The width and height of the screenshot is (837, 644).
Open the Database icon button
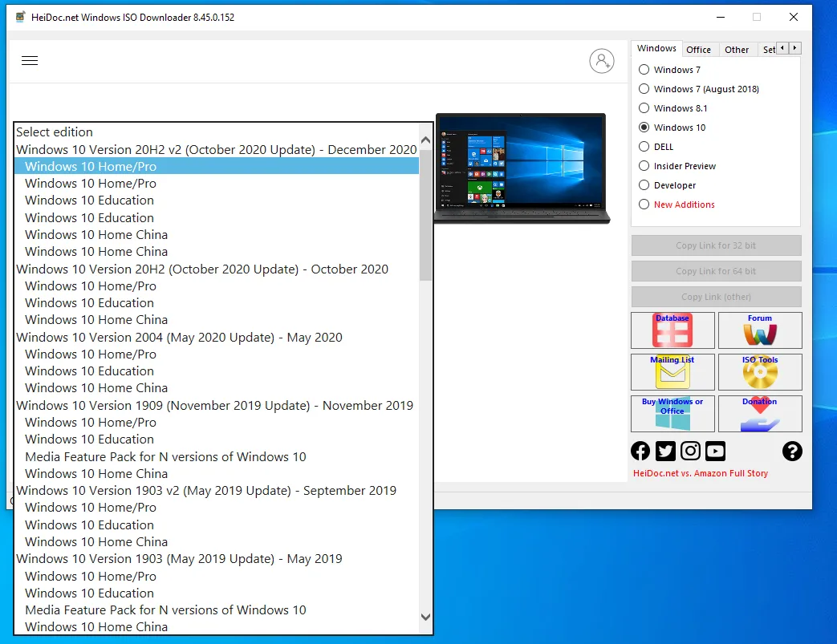click(x=672, y=330)
